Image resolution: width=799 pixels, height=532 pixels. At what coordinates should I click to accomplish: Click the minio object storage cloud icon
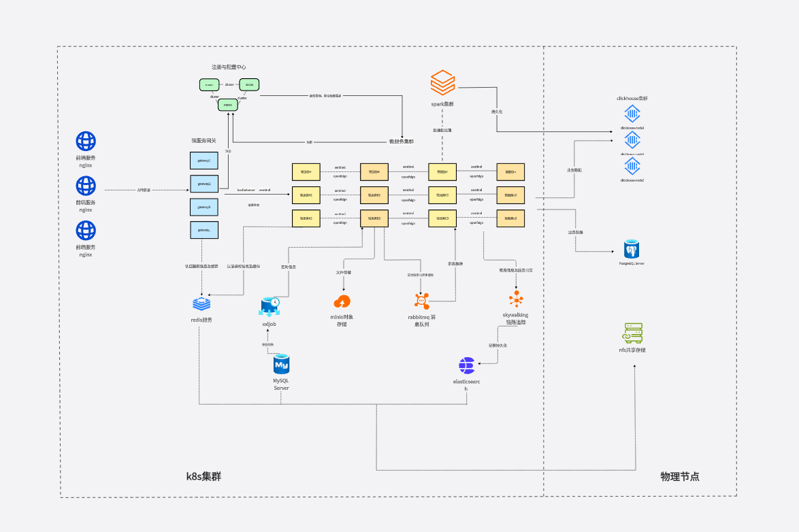(342, 301)
